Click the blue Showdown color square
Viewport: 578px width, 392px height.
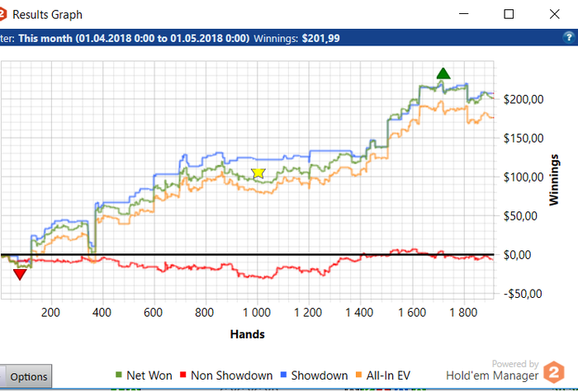point(283,375)
